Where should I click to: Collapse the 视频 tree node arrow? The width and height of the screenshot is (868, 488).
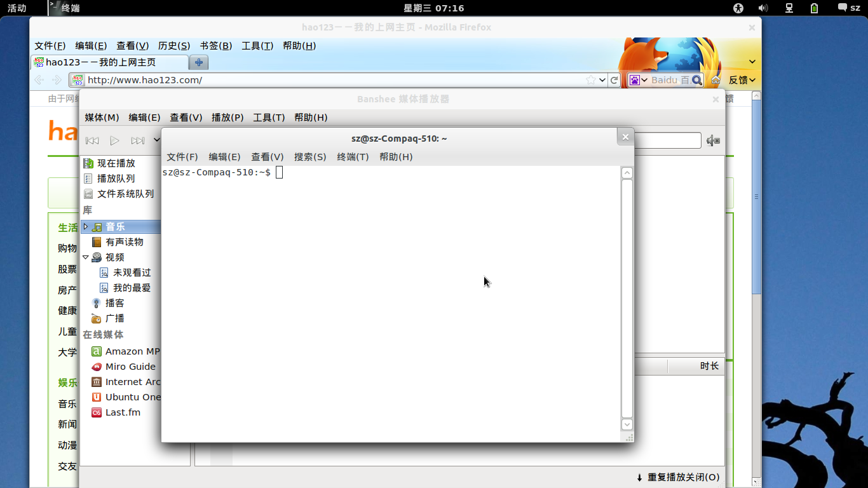coord(86,257)
